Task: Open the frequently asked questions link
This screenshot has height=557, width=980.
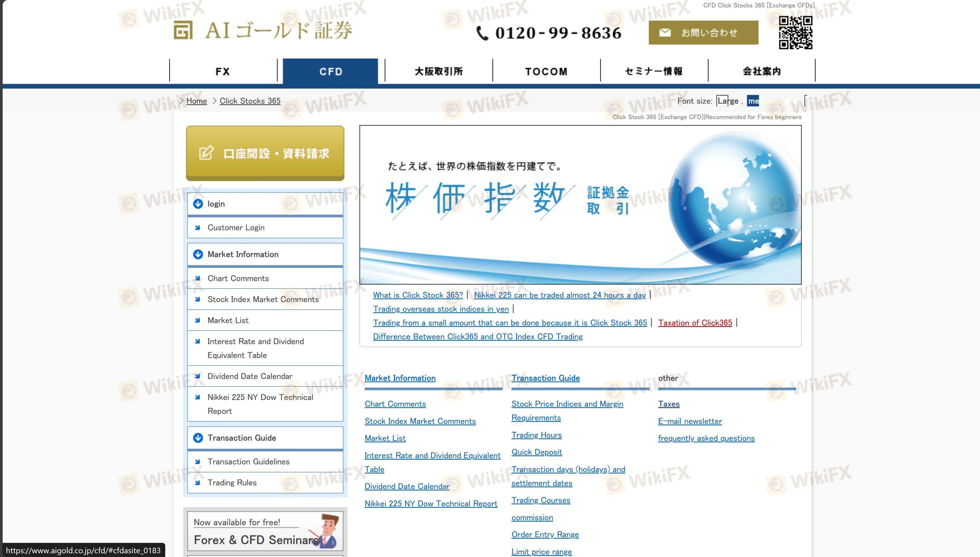Action: (x=706, y=438)
